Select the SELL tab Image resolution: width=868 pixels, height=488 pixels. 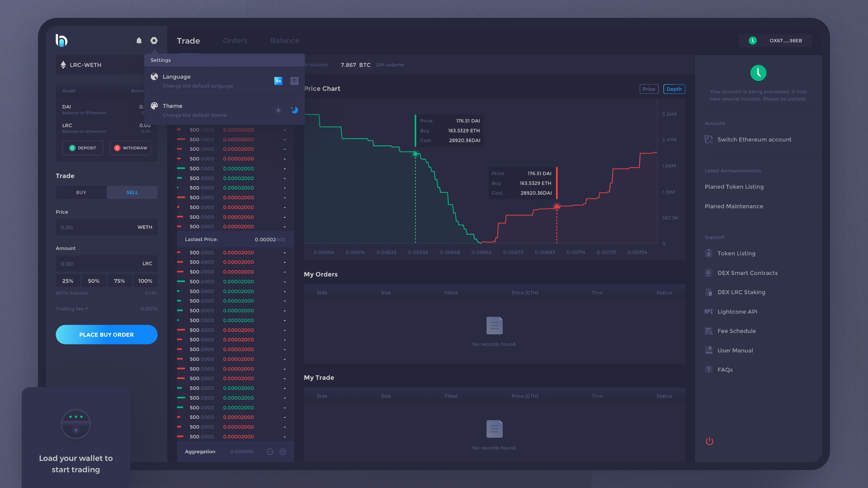pyautogui.click(x=132, y=192)
